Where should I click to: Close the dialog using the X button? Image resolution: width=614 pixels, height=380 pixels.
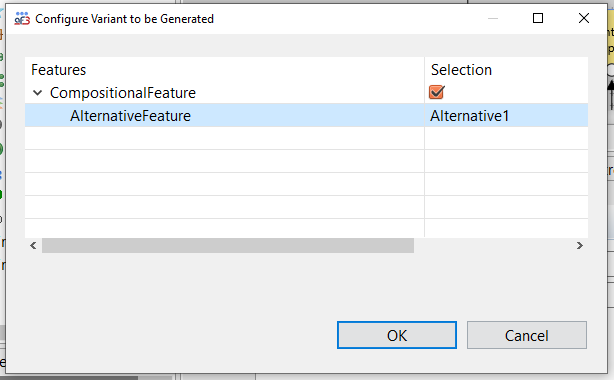[583, 18]
